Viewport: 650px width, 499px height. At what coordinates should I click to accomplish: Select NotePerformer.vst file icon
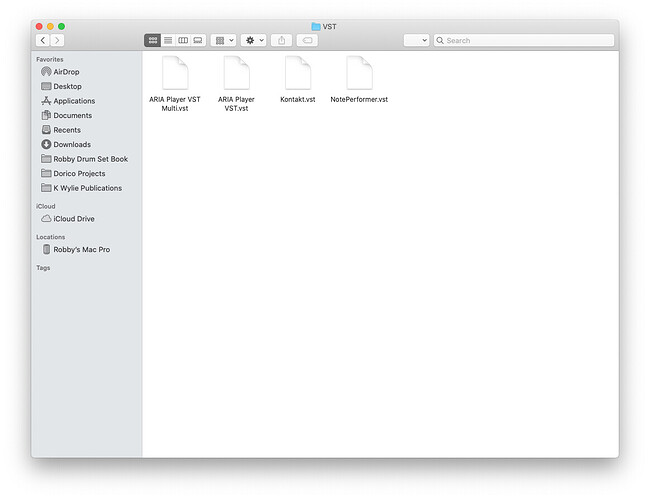pyautogui.click(x=359, y=73)
